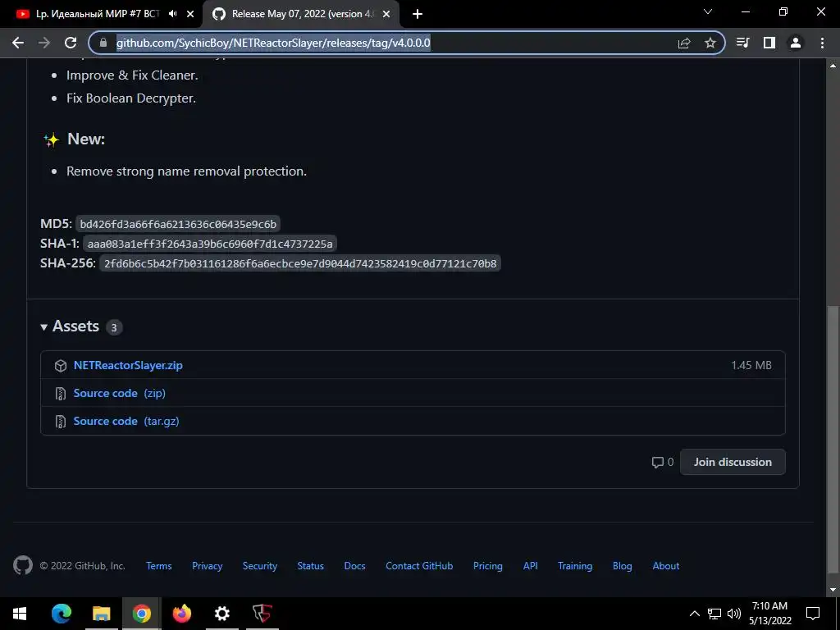
Task: Click the package icon beside NETReactorSlayer.zip
Action: click(x=61, y=365)
